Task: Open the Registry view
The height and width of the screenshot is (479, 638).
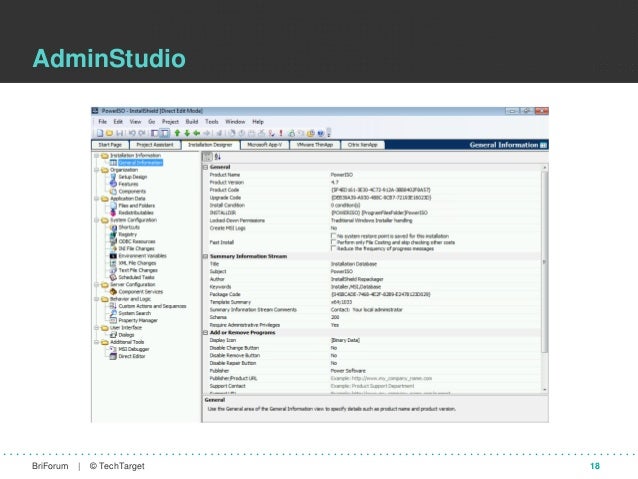Action: (x=127, y=234)
